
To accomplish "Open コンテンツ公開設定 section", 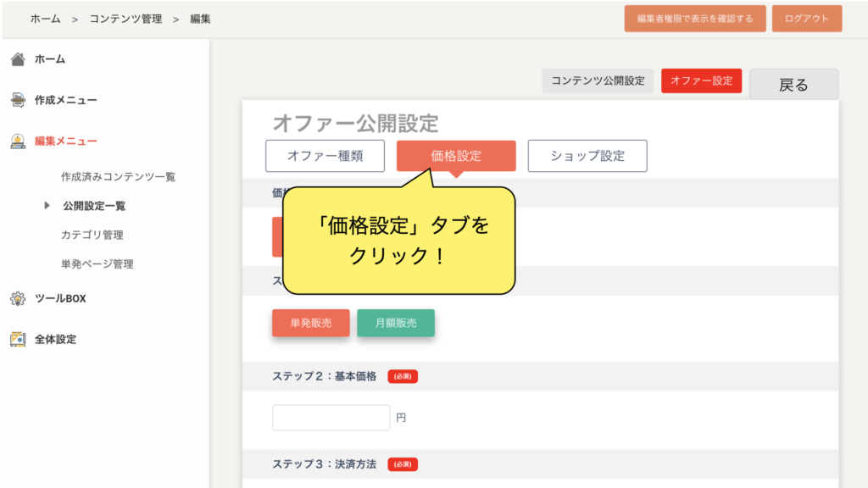I will click(x=598, y=81).
